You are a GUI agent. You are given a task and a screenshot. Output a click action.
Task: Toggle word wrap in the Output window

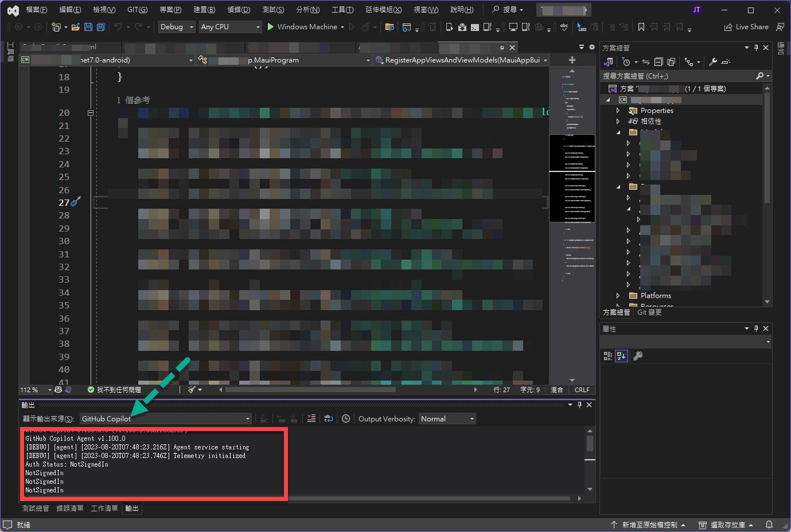(x=329, y=418)
